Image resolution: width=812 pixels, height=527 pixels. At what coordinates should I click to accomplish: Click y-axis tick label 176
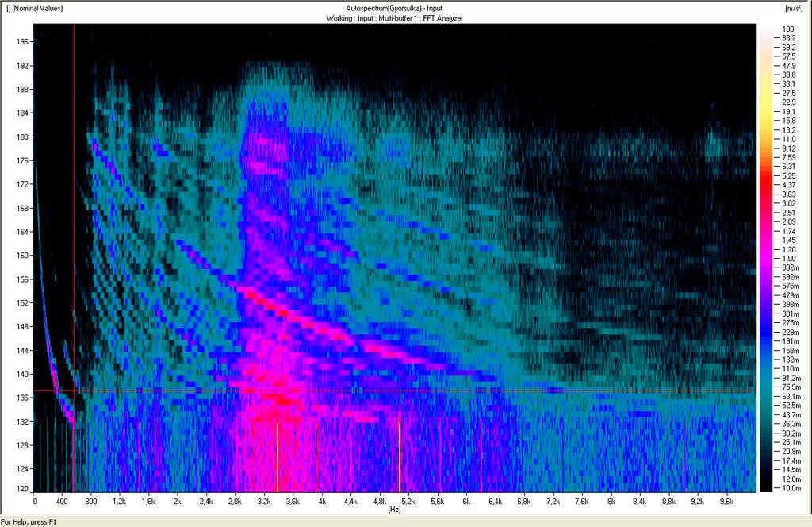click(21, 160)
